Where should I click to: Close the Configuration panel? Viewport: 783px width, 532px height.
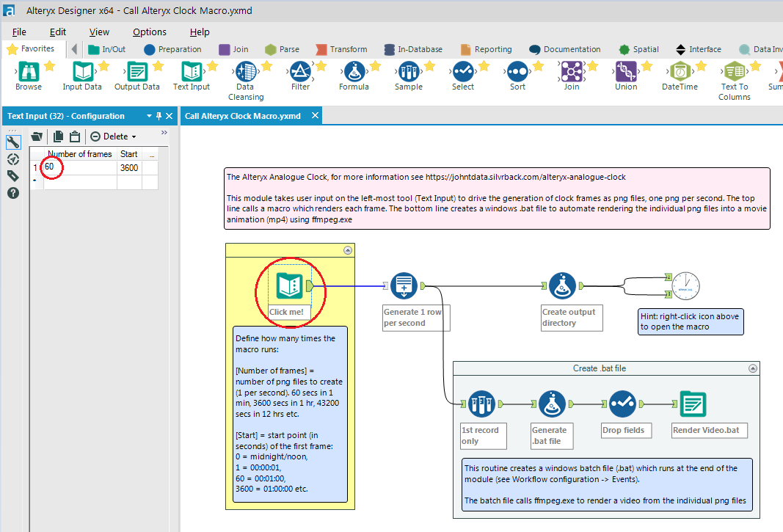tap(170, 116)
